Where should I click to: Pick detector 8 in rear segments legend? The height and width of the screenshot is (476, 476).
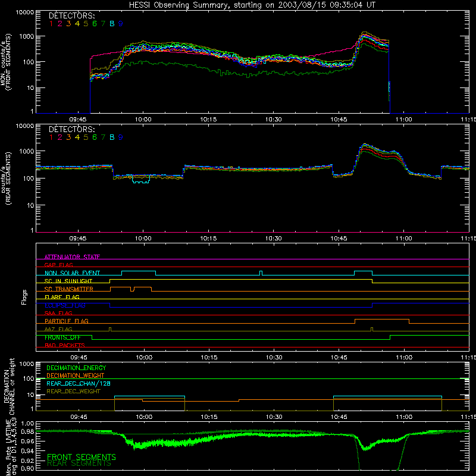(x=112, y=137)
